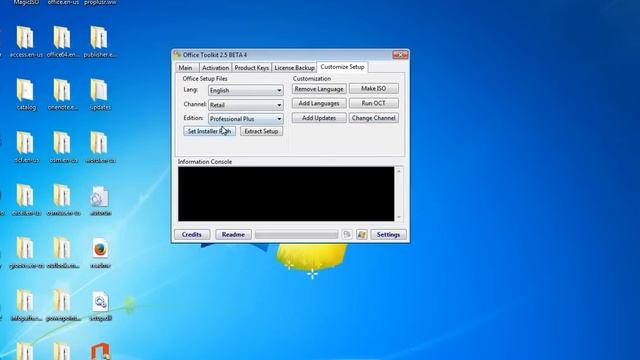Click the progress bar beside Readme

click(297, 235)
